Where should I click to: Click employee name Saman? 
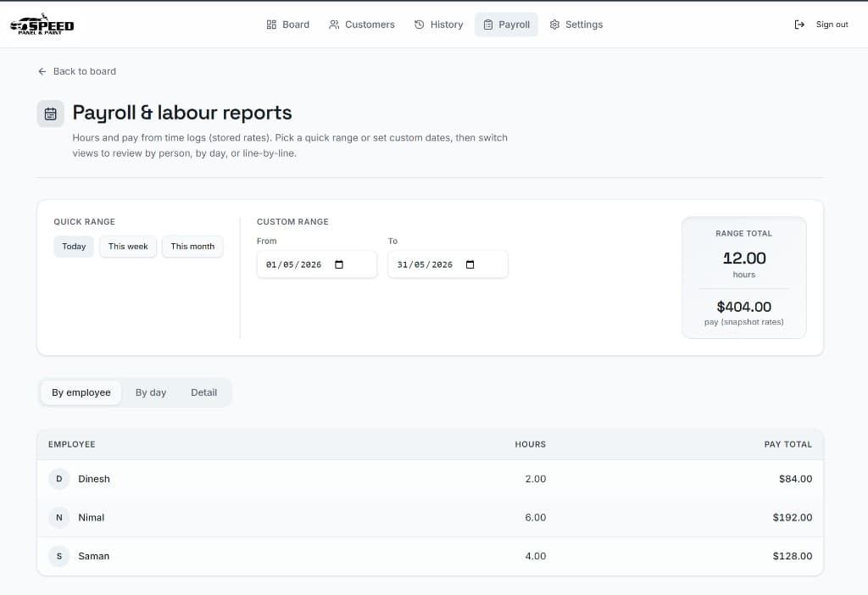93,556
